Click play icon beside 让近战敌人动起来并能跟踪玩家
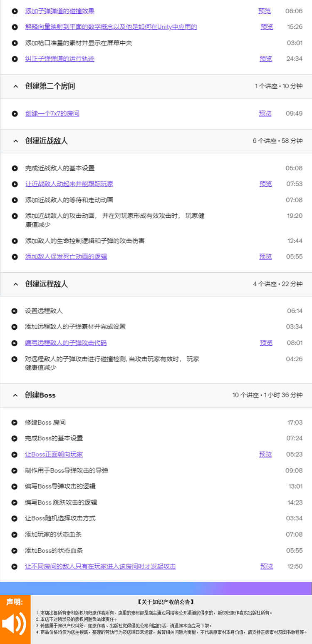 pyautogui.click(x=15, y=184)
